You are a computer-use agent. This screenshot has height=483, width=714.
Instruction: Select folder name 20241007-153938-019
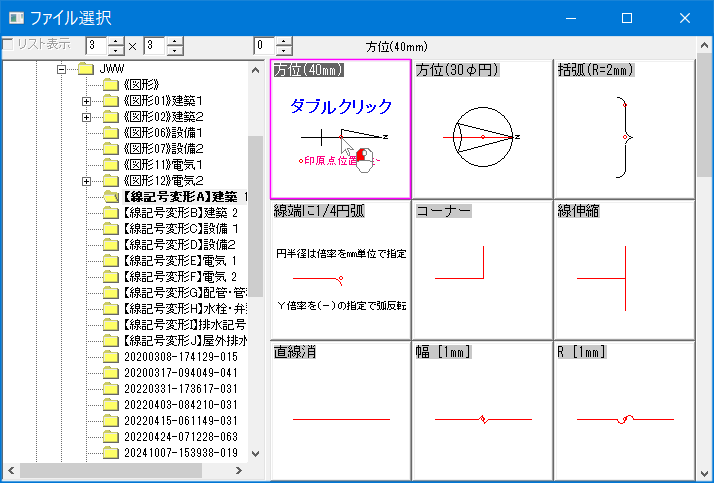(x=180, y=452)
